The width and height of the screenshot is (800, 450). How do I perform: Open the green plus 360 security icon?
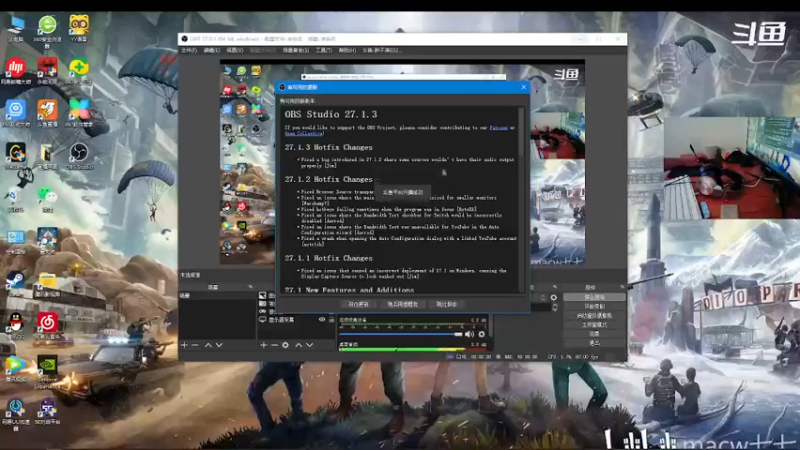[x=79, y=70]
